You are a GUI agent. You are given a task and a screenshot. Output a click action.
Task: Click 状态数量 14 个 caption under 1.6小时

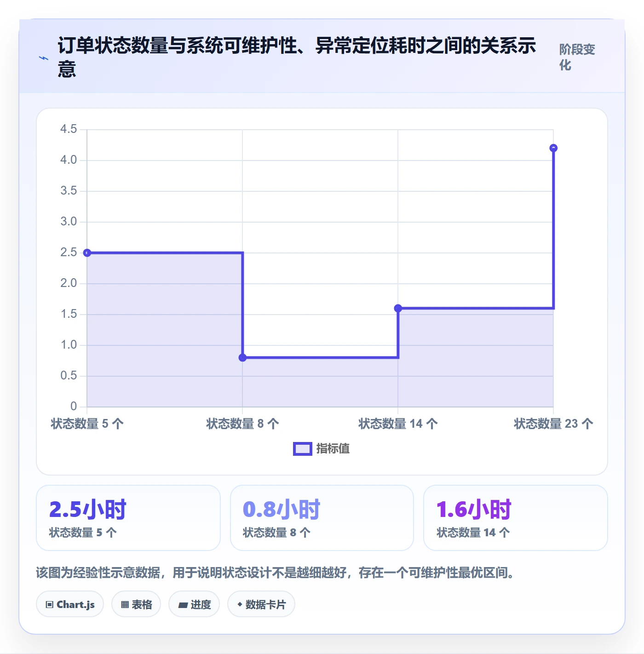(473, 533)
